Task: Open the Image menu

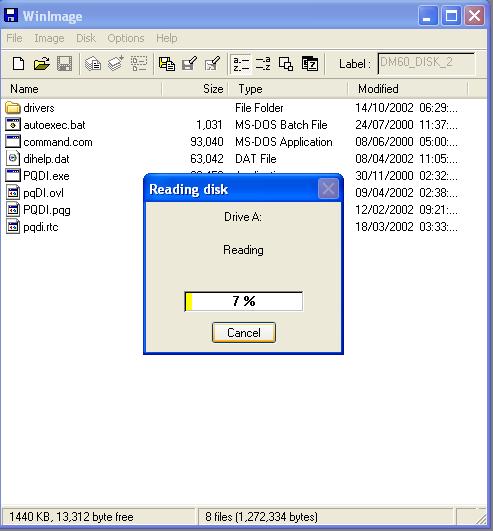Action: (x=49, y=38)
